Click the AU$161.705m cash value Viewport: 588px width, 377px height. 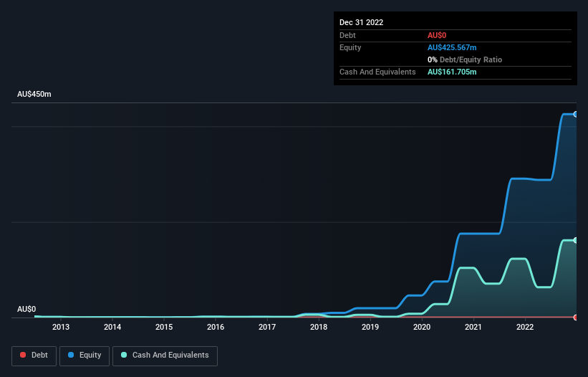(x=452, y=72)
